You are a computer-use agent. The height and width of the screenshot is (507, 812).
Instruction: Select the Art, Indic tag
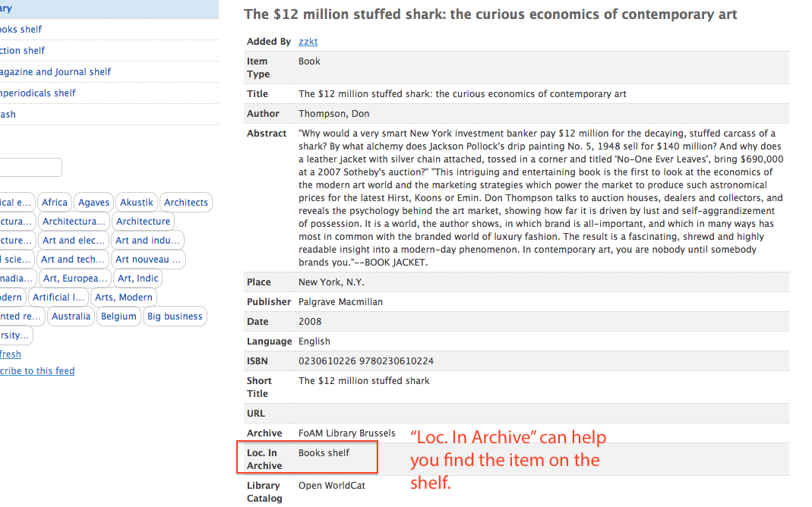[x=138, y=279]
